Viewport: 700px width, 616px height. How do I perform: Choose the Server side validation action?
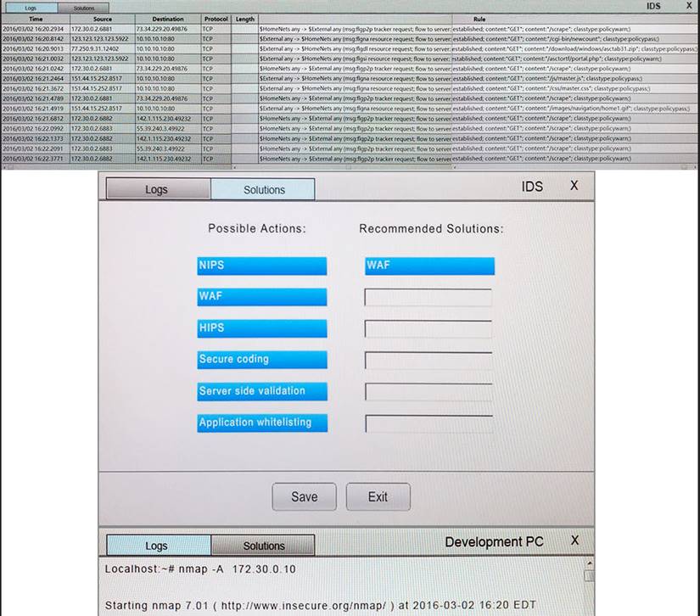click(263, 391)
